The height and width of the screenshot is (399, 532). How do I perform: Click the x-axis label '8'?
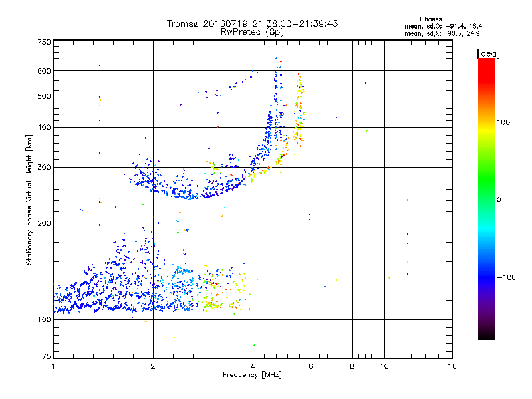tap(352, 366)
